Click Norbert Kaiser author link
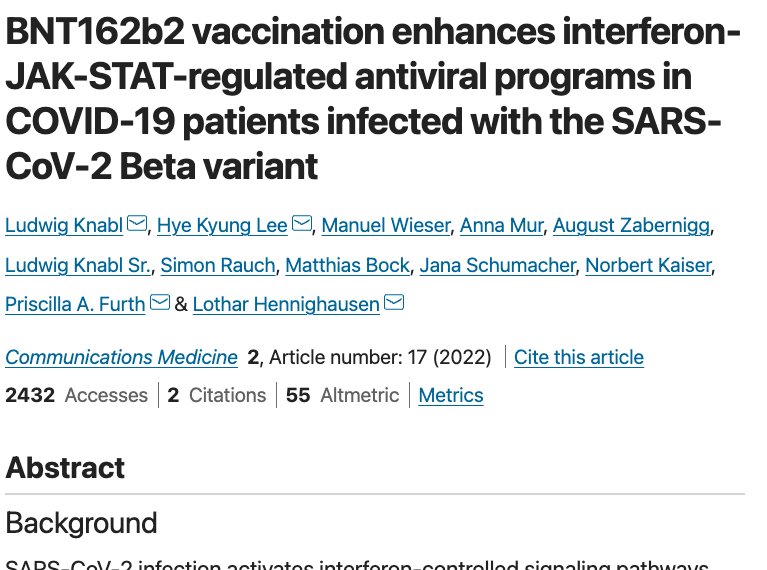 pyautogui.click(x=648, y=265)
